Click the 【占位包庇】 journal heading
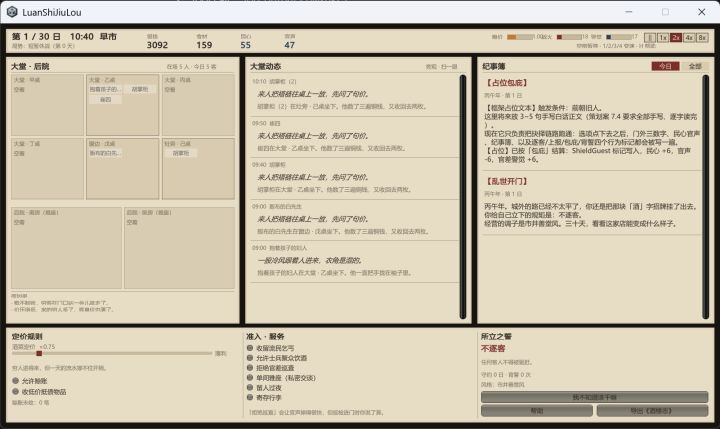The height and width of the screenshot is (429, 720). 507,83
